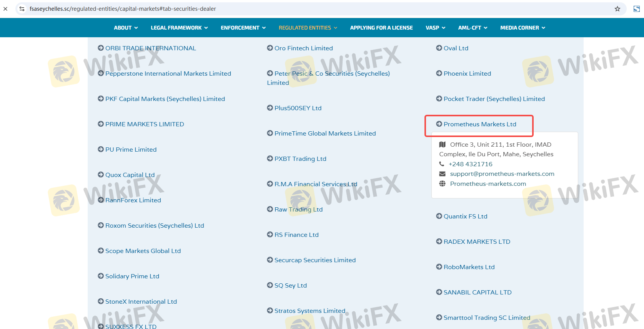
Task: Open site information icon in address bar
Action: 22,9
